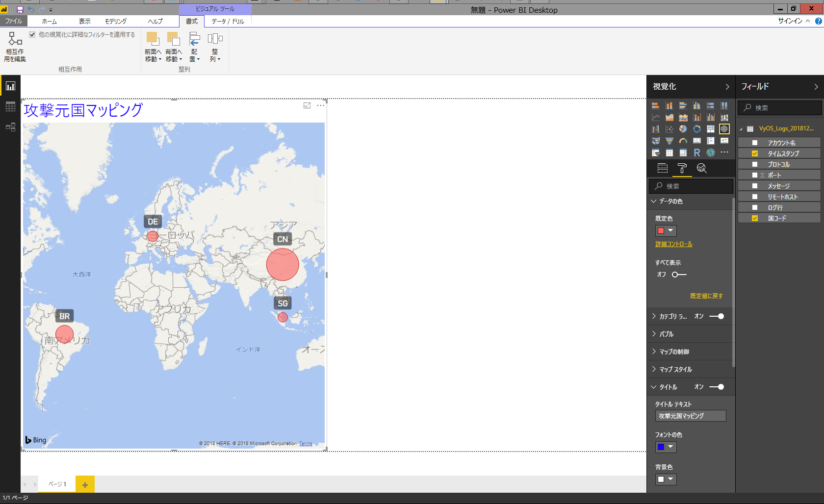
Task: Switch to the 表示 ribbon tab
Action: click(85, 22)
